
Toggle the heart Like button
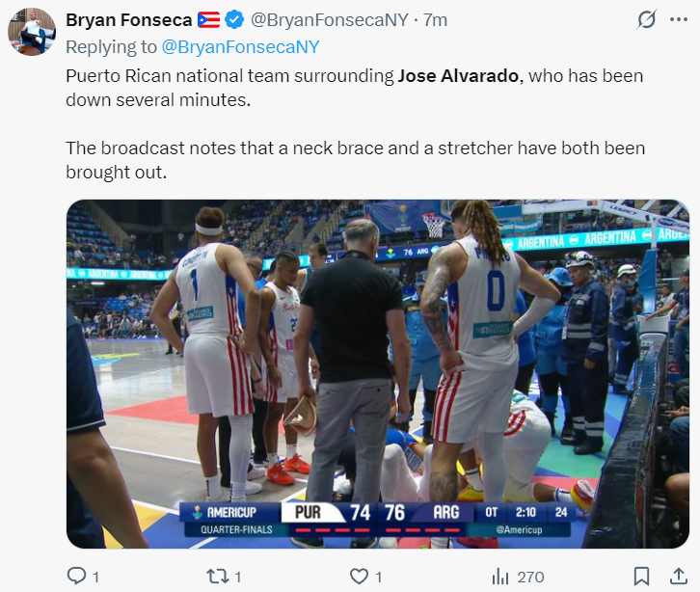click(359, 576)
